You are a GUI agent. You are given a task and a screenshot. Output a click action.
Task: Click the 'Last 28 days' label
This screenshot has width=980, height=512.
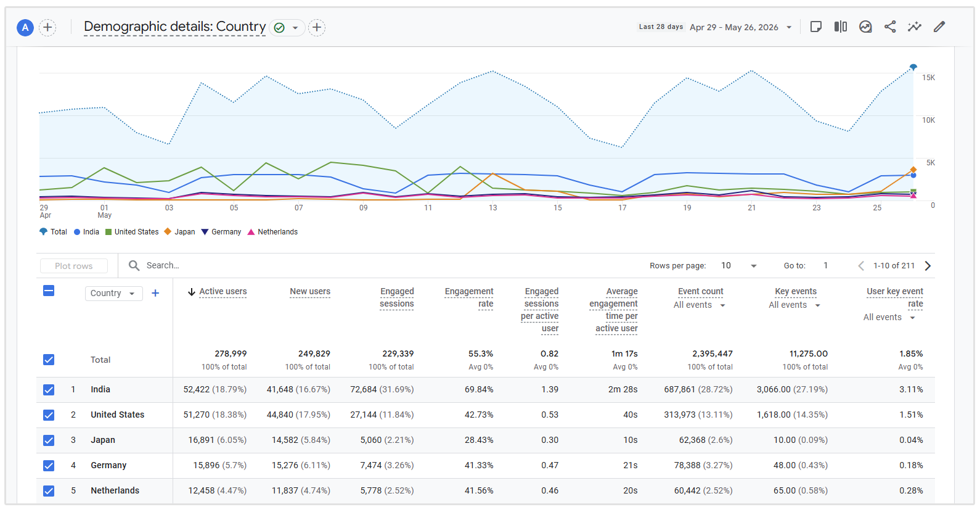point(661,27)
